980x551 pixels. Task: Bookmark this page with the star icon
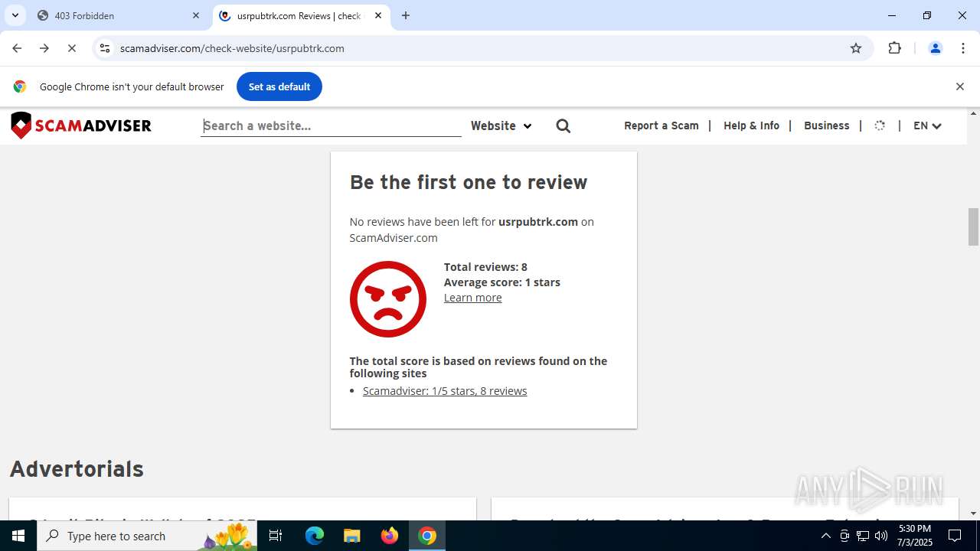coord(856,48)
